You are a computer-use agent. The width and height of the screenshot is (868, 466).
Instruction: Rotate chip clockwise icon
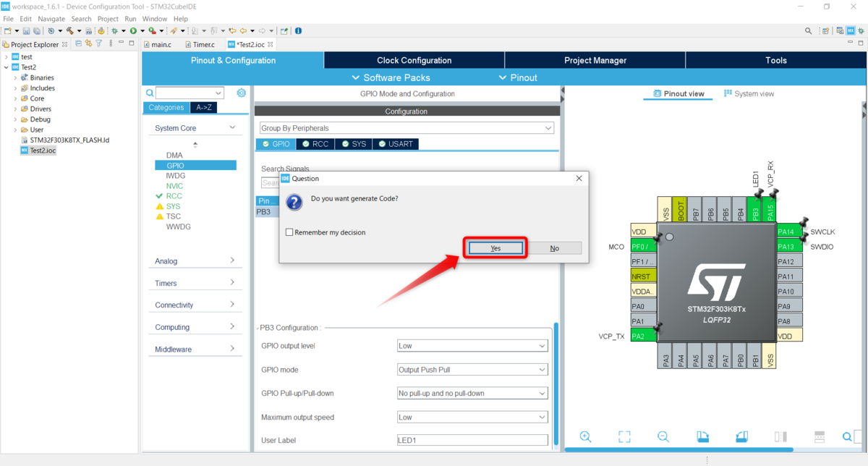click(702, 436)
